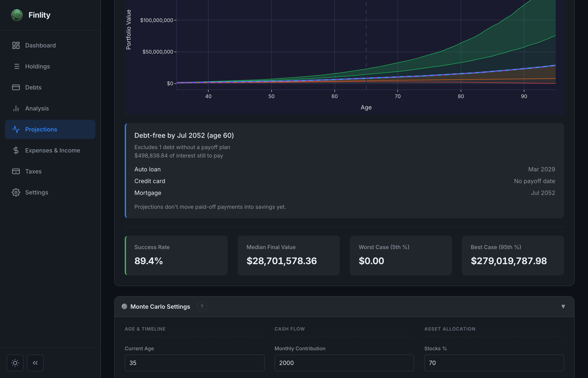Open the Analysis section
The image size is (588, 378).
click(x=50, y=108)
